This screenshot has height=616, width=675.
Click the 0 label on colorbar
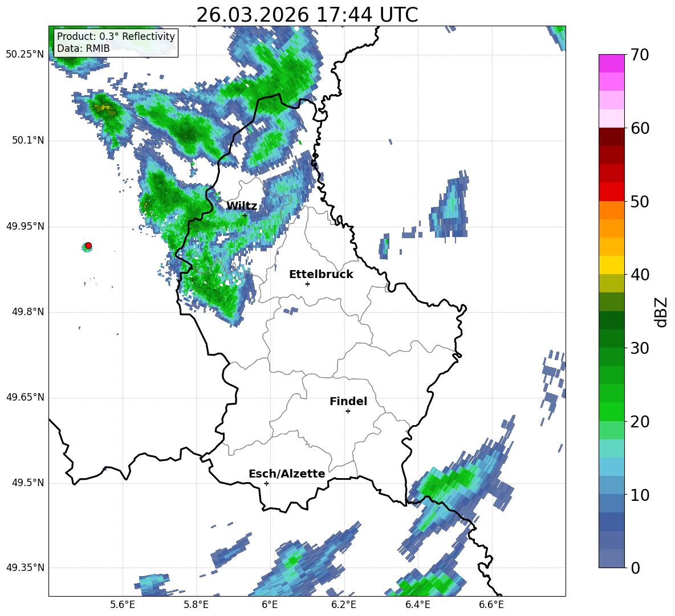(x=635, y=568)
